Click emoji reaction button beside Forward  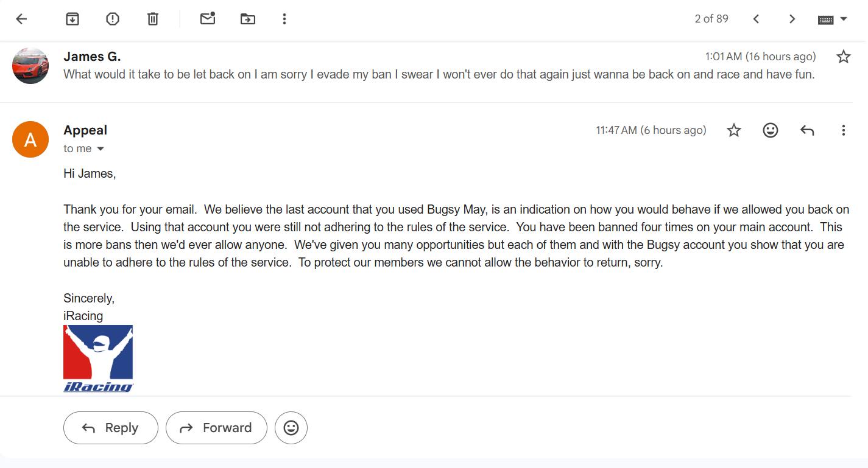coord(291,428)
